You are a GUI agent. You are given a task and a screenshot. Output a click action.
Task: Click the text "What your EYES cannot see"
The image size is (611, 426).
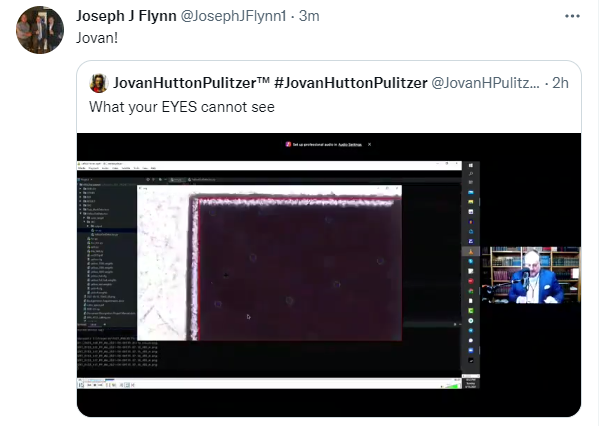182,107
